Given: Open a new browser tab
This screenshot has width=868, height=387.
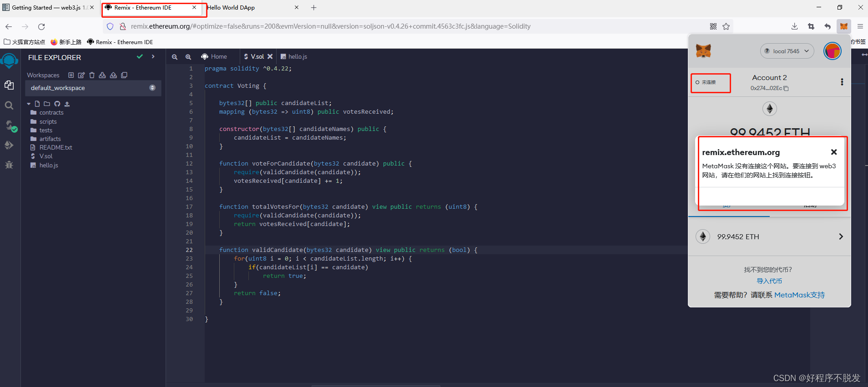Looking at the screenshot, I should [x=314, y=8].
